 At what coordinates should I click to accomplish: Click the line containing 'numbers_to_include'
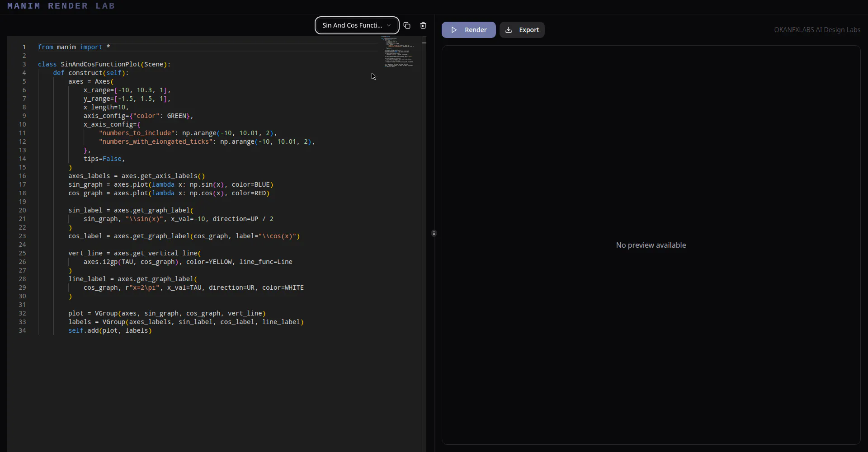[188, 133]
